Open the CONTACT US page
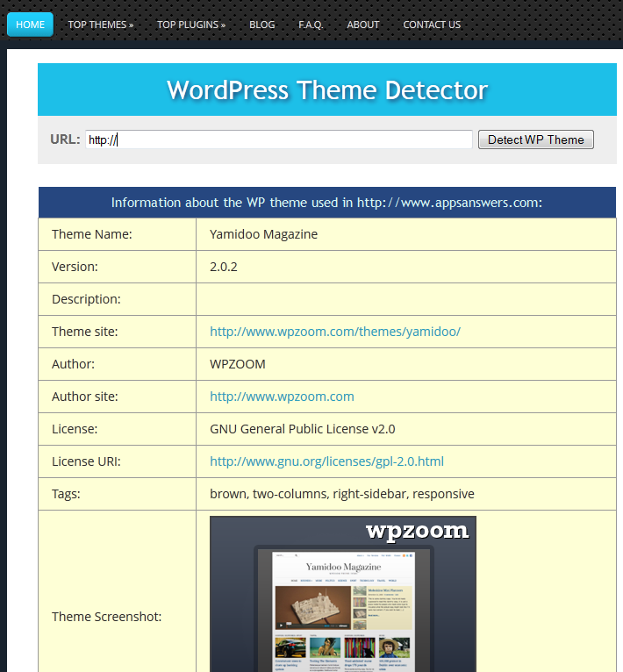Viewport: 623px width, 672px height. (x=432, y=25)
